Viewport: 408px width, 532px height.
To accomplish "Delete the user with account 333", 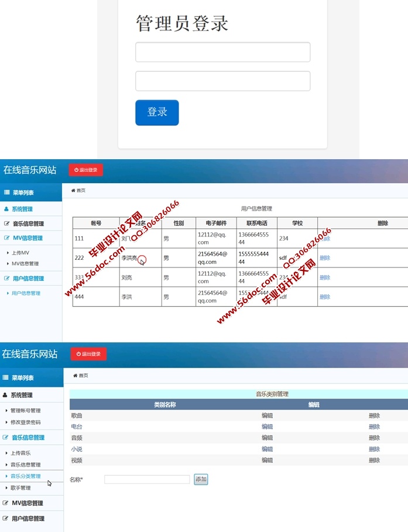I will 325,277.
